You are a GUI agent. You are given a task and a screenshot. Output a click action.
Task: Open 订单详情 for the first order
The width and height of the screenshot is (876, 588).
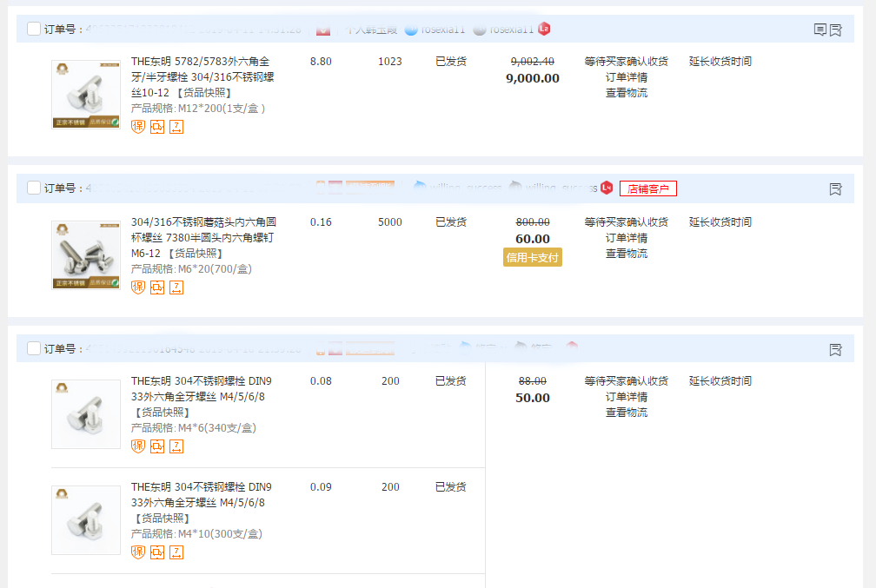pyautogui.click(x=626, y=76)
